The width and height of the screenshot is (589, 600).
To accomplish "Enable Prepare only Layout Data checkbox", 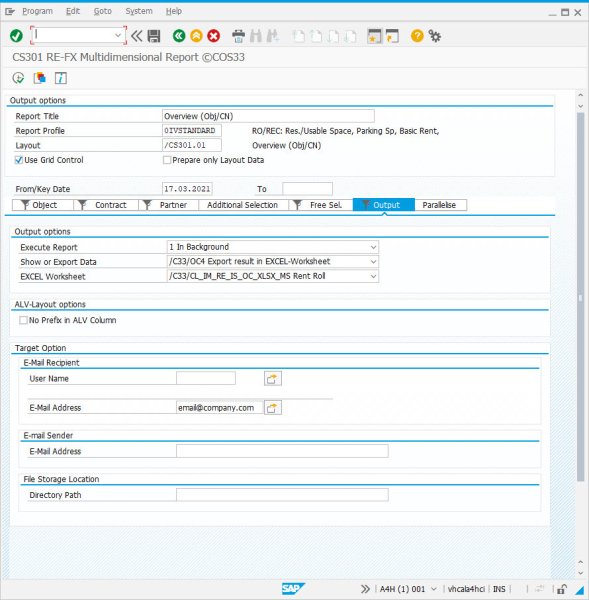I will pos(167,160).
